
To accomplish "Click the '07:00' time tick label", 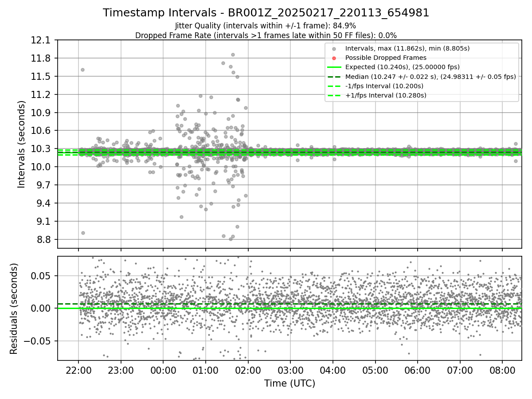I will tap(460, 371).
